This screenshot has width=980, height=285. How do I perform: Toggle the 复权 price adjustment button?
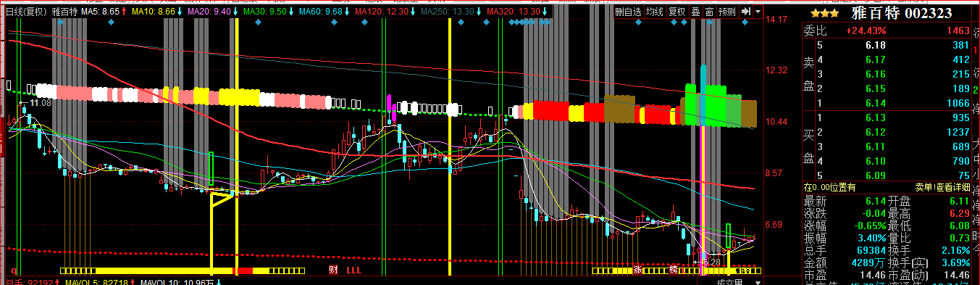pyautogui.click(x=677, y=12)
